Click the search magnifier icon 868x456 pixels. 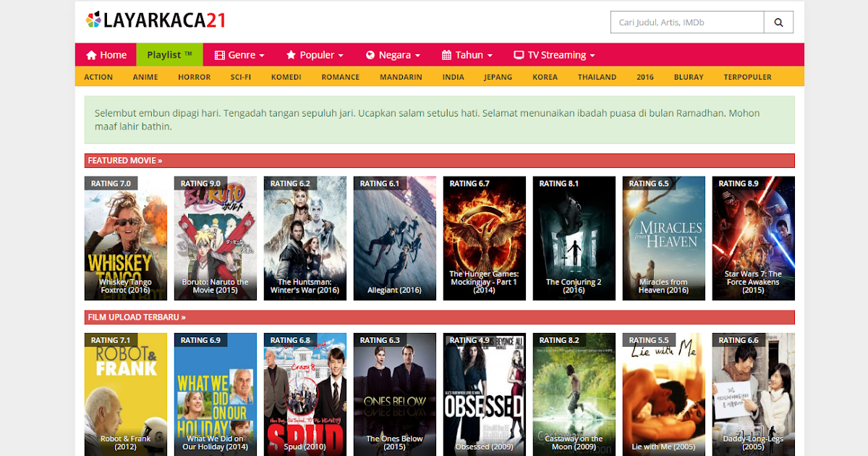(x=778, y=22)
